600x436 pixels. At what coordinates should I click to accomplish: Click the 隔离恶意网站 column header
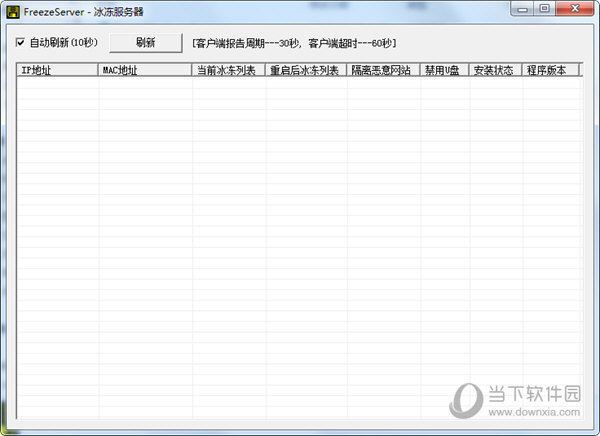(x=383, y=70)
